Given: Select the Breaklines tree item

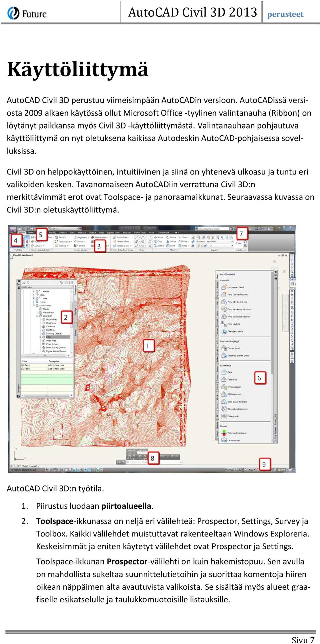Looking at the screenshot, I should pyautogui.click(x=48, y=323).
